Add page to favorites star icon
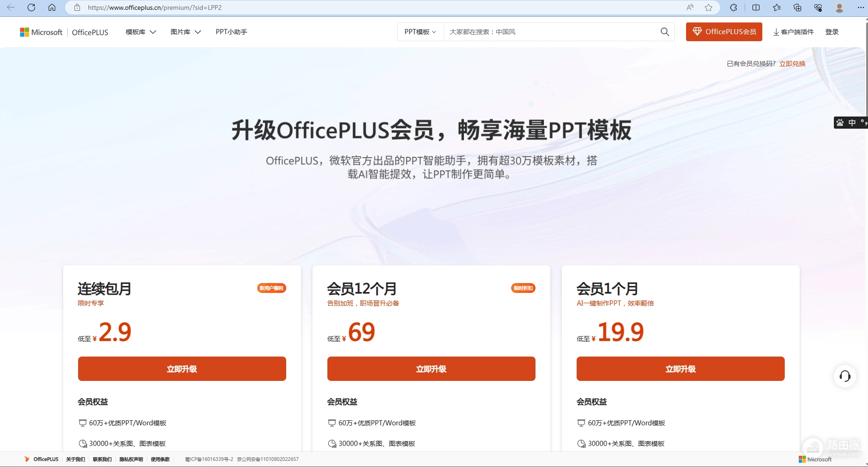868x467 pixels. pos(709,7)
